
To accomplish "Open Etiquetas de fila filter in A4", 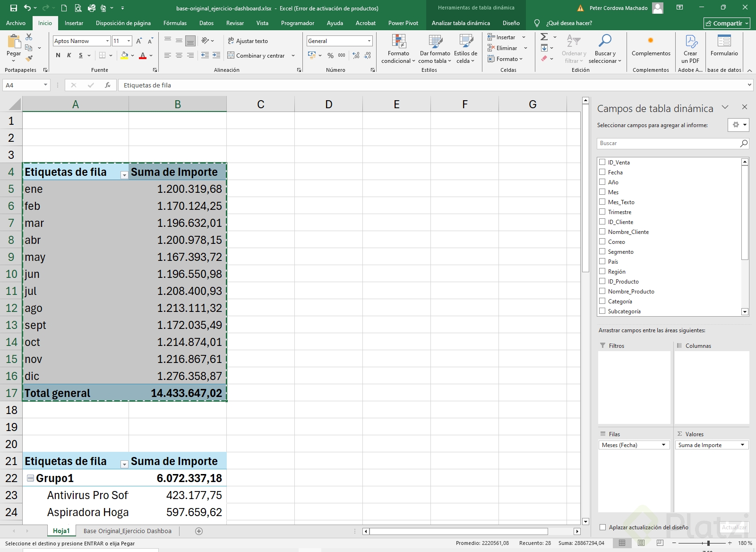I will point(124,175).
